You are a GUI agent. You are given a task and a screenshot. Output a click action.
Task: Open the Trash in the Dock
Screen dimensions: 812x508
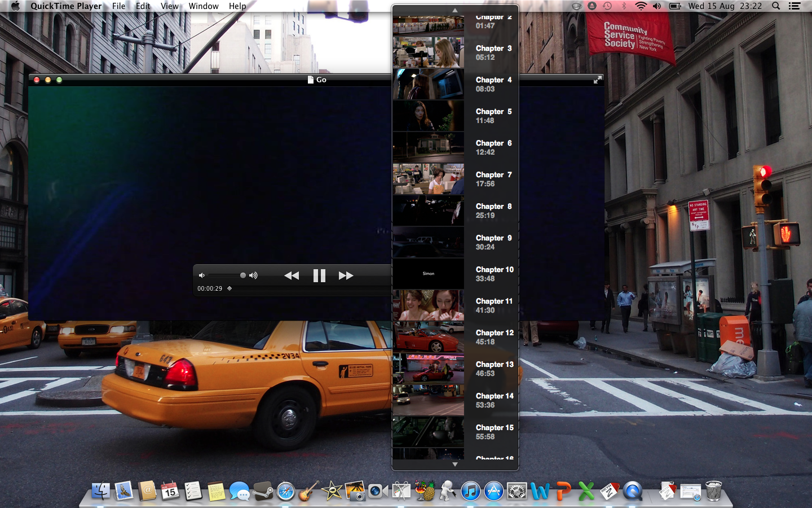tap(713, 491)
